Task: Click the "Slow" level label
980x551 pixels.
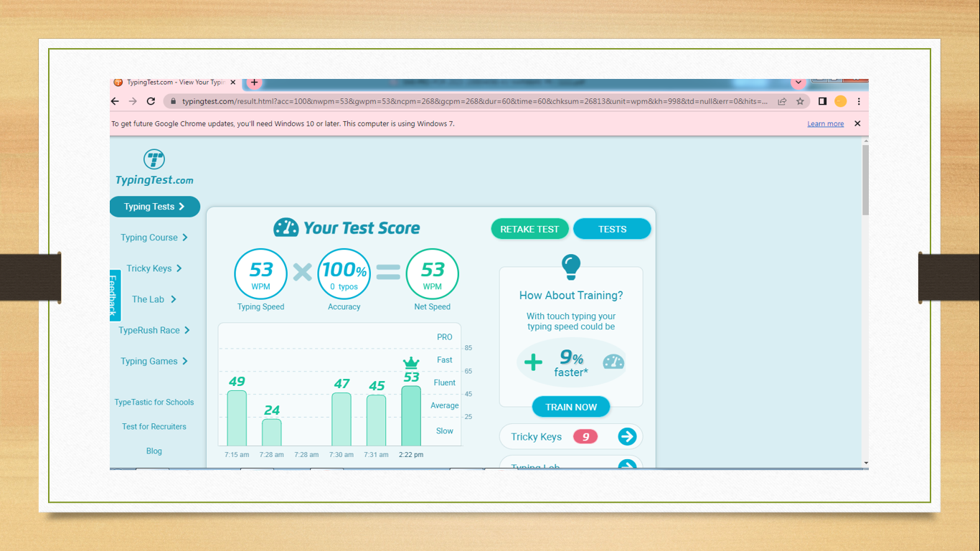Action: point(445,431)
